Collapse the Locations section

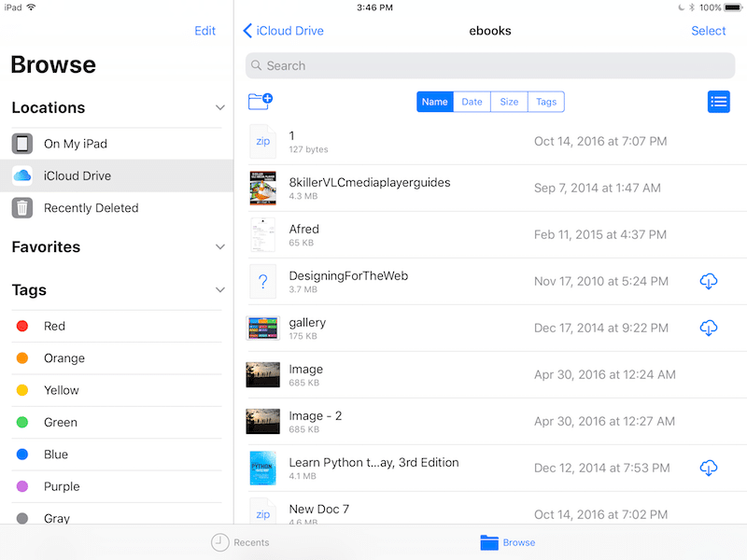pos(220,108)
